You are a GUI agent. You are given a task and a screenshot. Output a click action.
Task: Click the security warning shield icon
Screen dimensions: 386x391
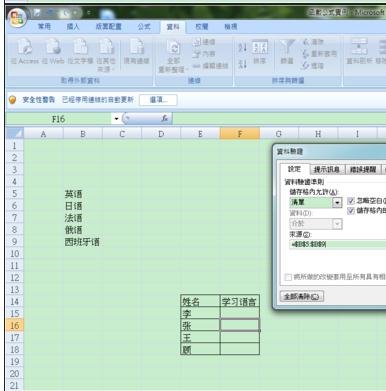tap(12, 100)
